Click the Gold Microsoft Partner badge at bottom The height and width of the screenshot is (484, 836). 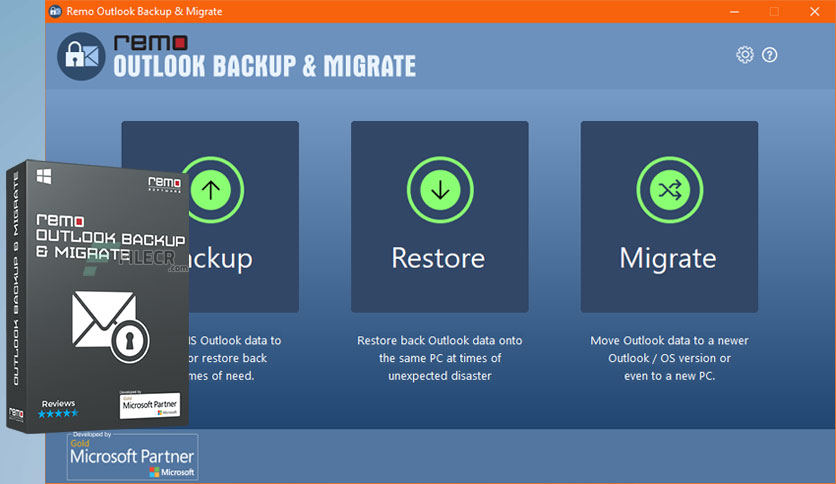click(132, 457)
